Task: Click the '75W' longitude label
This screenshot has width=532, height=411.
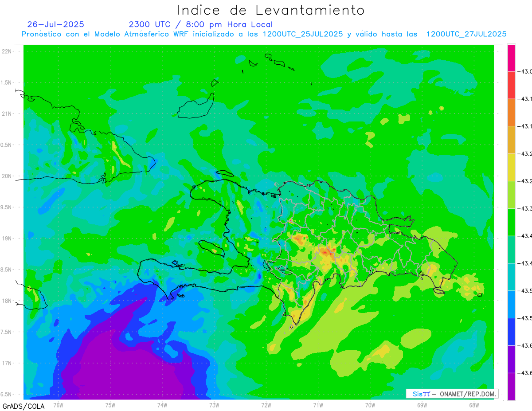Action: tap(110, 405)
